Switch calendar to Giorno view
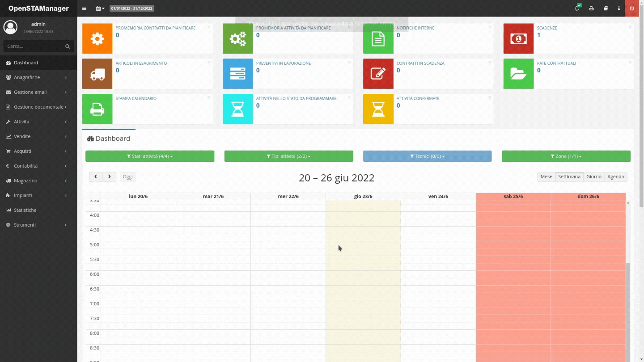 tap(593, 177)
